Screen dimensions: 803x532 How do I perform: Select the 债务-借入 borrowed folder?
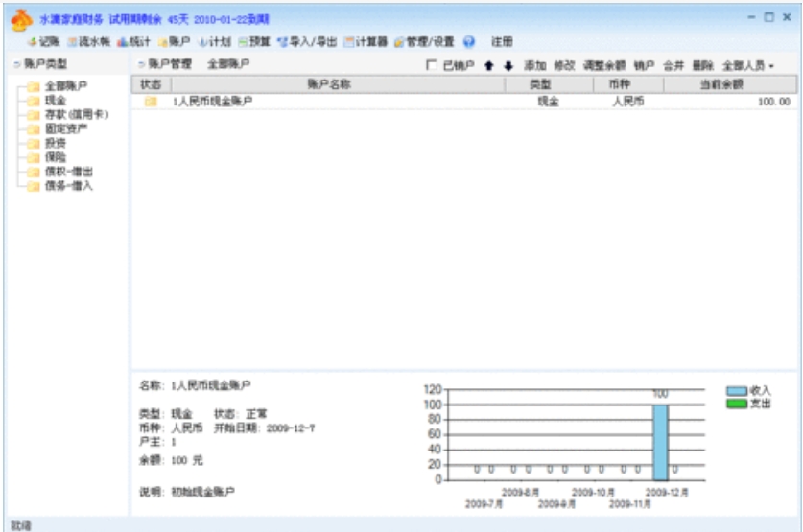point(69,186)
